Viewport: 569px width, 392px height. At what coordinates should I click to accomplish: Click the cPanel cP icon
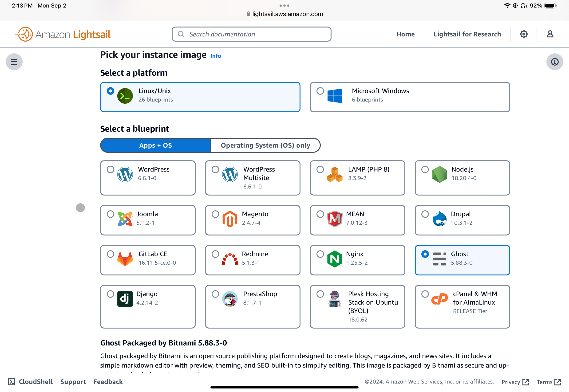(x=439, y=299)
